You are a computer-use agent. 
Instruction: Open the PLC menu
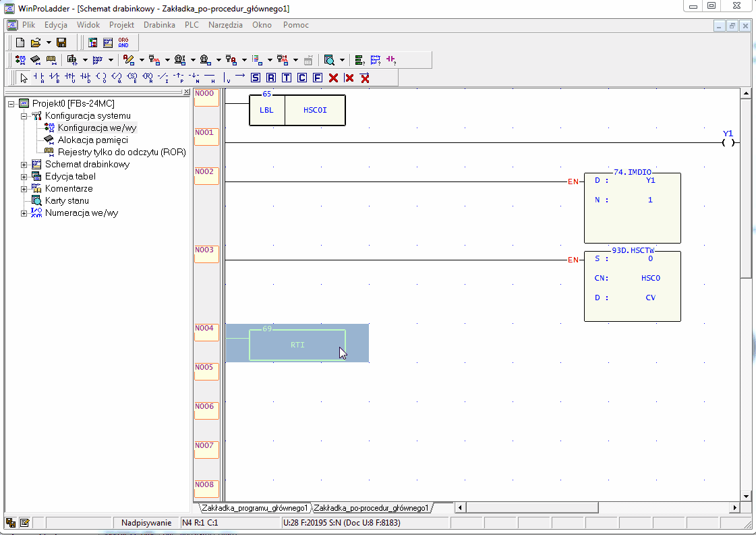point(192,24)
